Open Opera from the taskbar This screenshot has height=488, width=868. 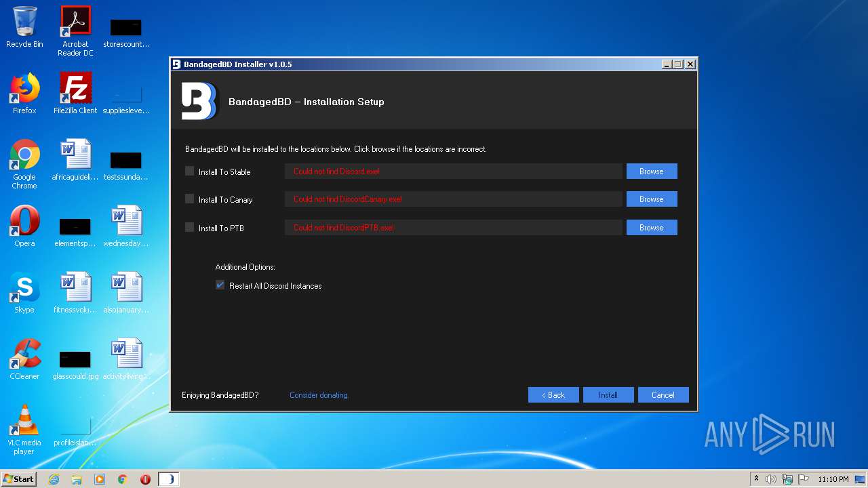pyautogui.click(x=145, y=479)
